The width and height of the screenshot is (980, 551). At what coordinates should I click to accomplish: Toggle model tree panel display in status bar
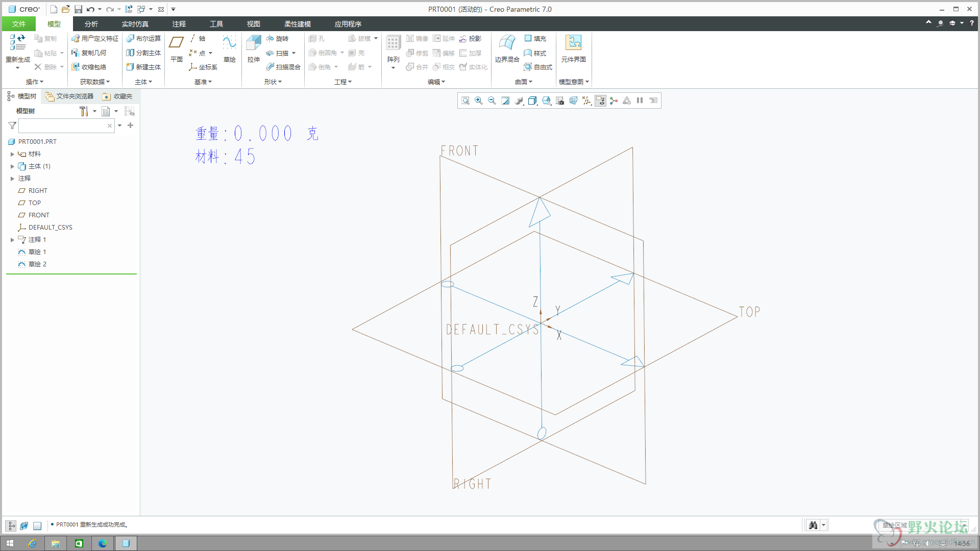point(11,525)
